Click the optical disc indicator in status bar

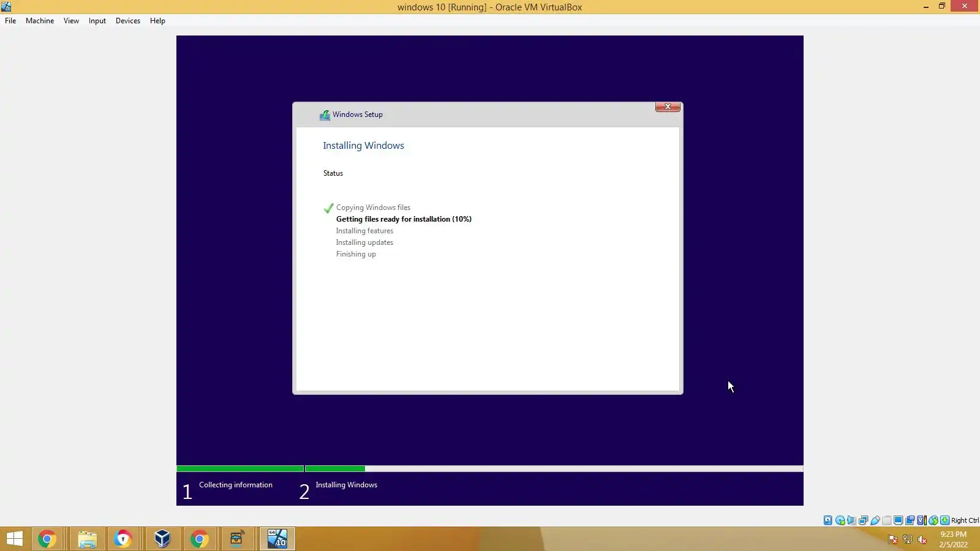tap(840, 520)
